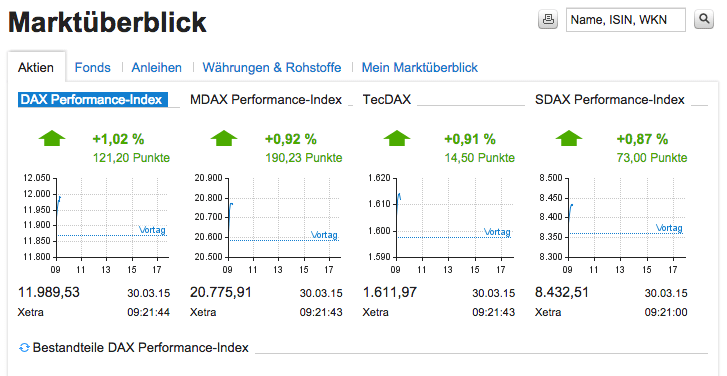This screenshot has width=727, height=376.
Task: Select the Währungen & Rohstoffe tab
Action: (x=272, y=68)
